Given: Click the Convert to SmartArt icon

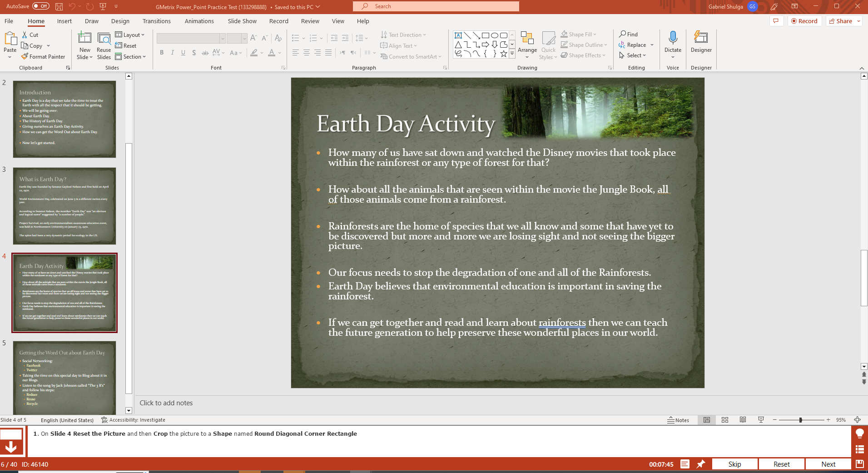Looking at the screenshot, I should [x=384, y=56].
